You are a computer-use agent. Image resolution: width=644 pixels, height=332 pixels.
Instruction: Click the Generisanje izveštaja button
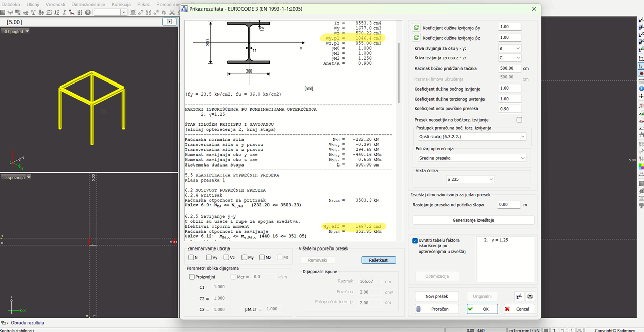[x=473, y=220]
